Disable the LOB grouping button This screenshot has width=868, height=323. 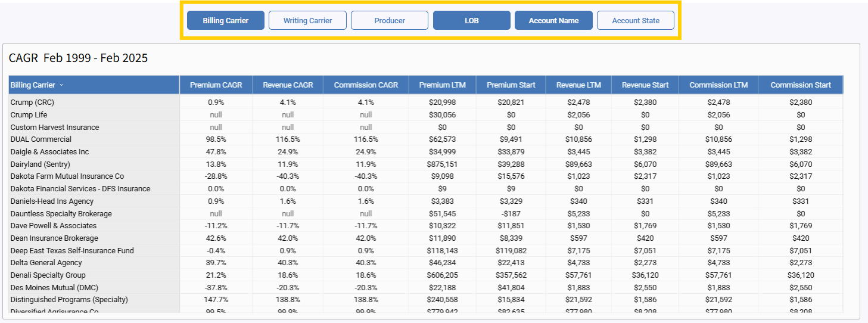tap(471, 20)
